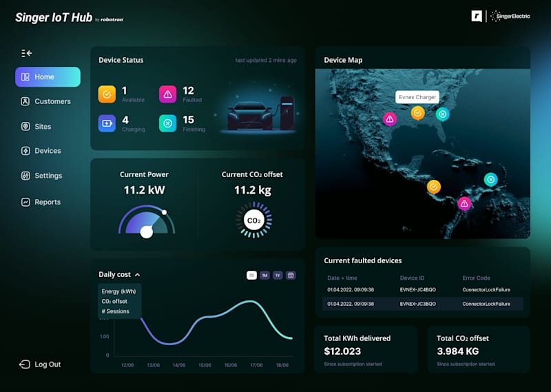The image size is (551, 392).
Task: Select the 7D chart range
Action: 251,276
